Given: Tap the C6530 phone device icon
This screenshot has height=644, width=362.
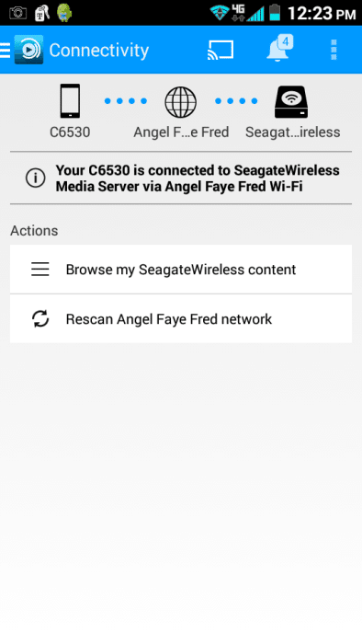Looking at the screenshot, I should tap(70, 101).
